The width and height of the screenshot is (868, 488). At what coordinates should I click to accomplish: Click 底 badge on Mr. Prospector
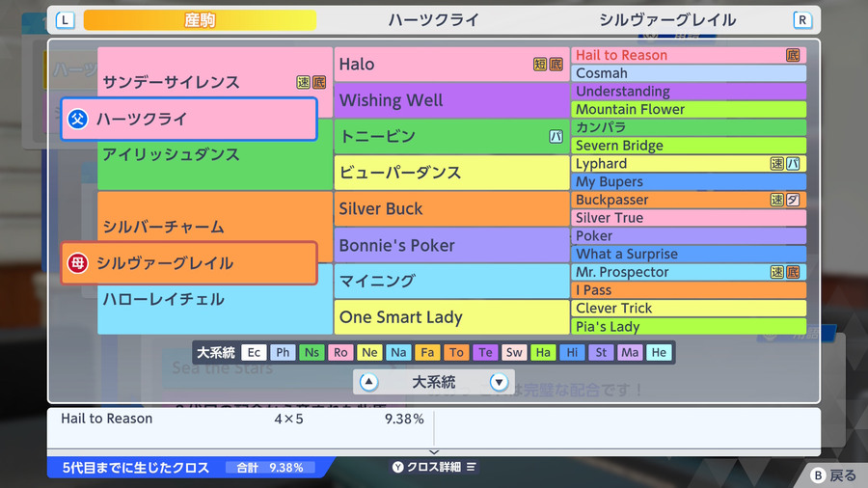point(793,272)
